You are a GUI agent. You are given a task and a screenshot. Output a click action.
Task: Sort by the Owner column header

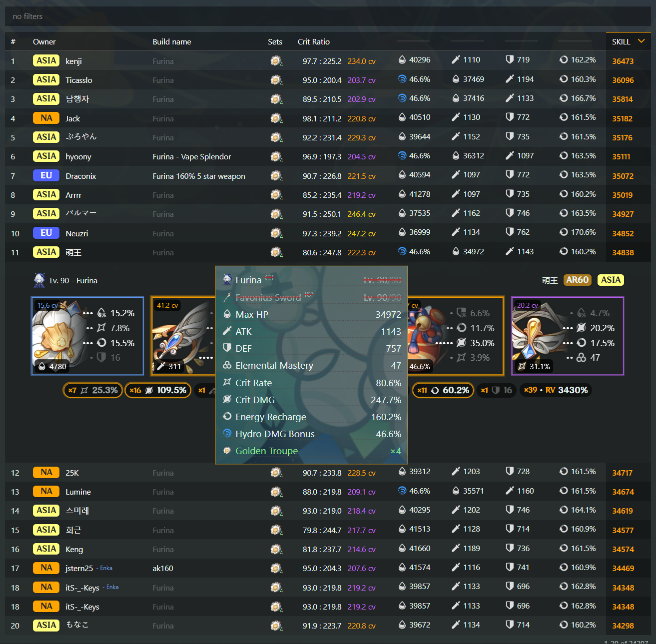[x=44, y=42]
